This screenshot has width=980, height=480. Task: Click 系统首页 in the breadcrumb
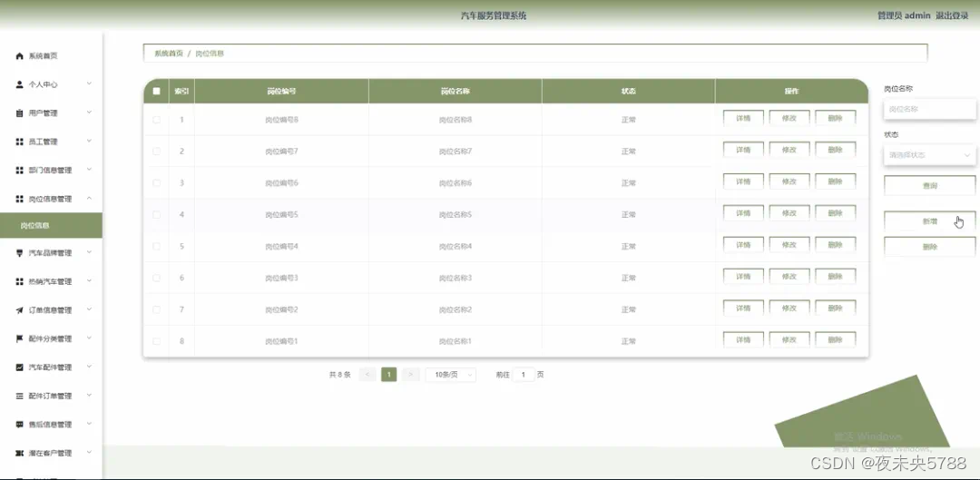click(x=169, y=54)
